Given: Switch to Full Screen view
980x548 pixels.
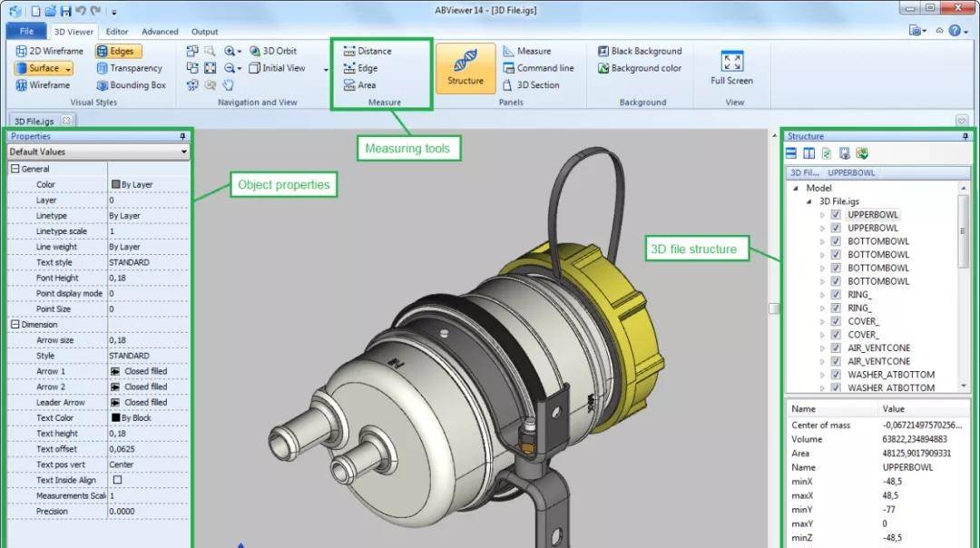Looking at the screenshot, I should coord(731,68).
